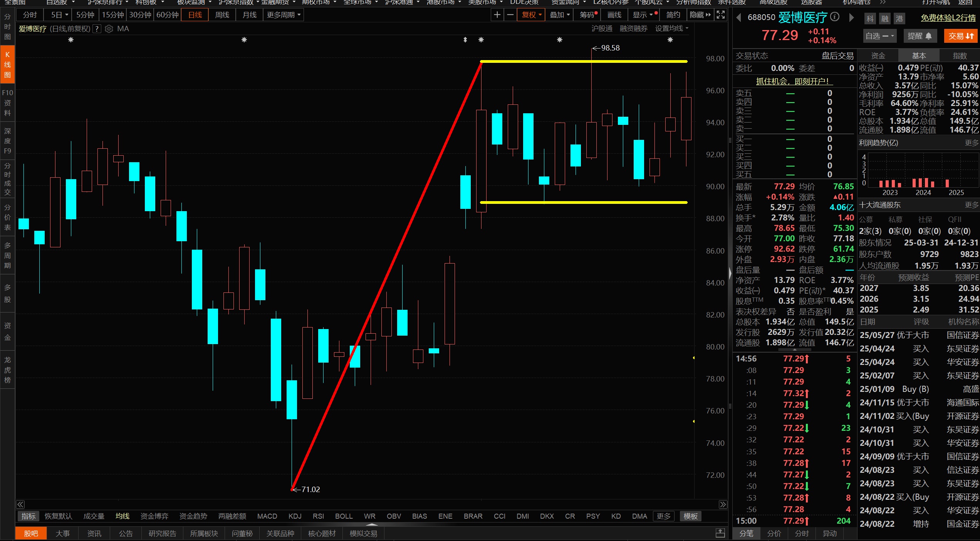Viewport: 980px width, 541px height.
Task: Open the 自选 dropdown
Action: [x=879, y=36]
